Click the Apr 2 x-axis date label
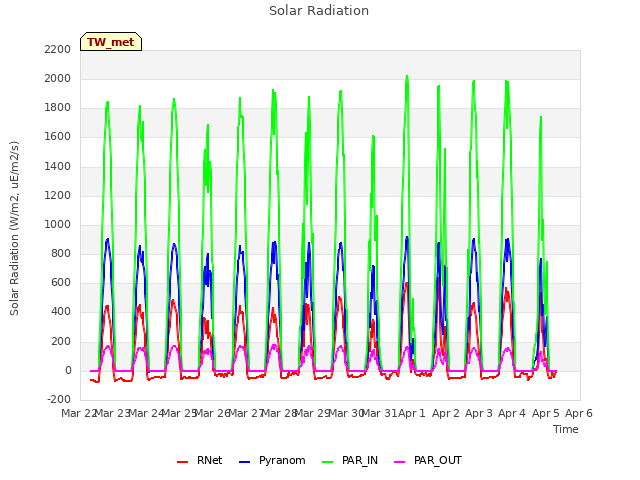Viewport: 640px width, 480px height. pyautogui.click(x=446, y=413)
